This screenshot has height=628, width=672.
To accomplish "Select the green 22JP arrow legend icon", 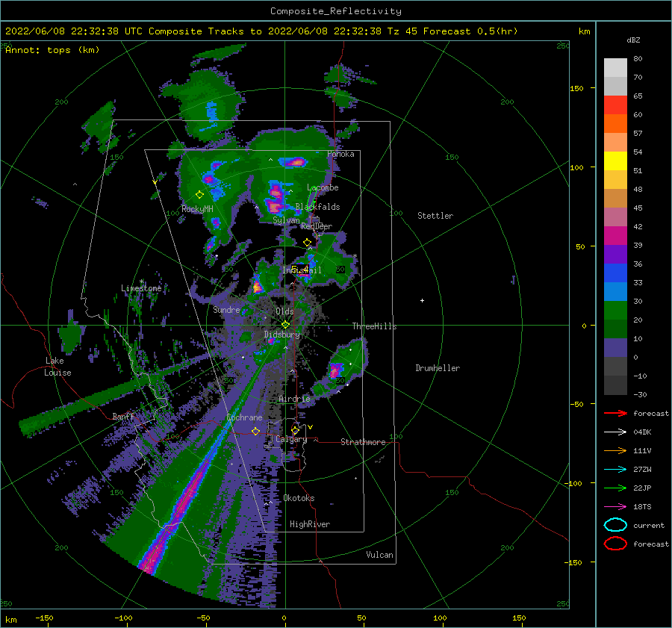I will point(615,488).
